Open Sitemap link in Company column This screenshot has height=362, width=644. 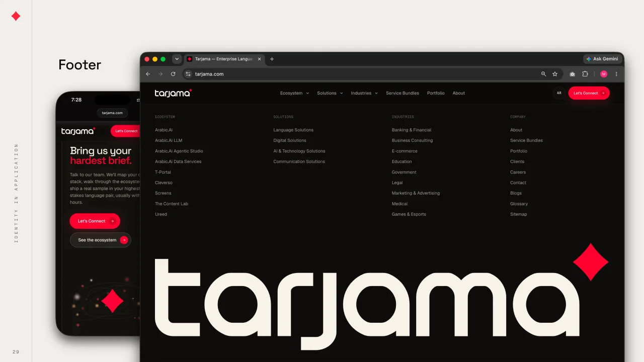pyautogui.click(x=519, y=214)
